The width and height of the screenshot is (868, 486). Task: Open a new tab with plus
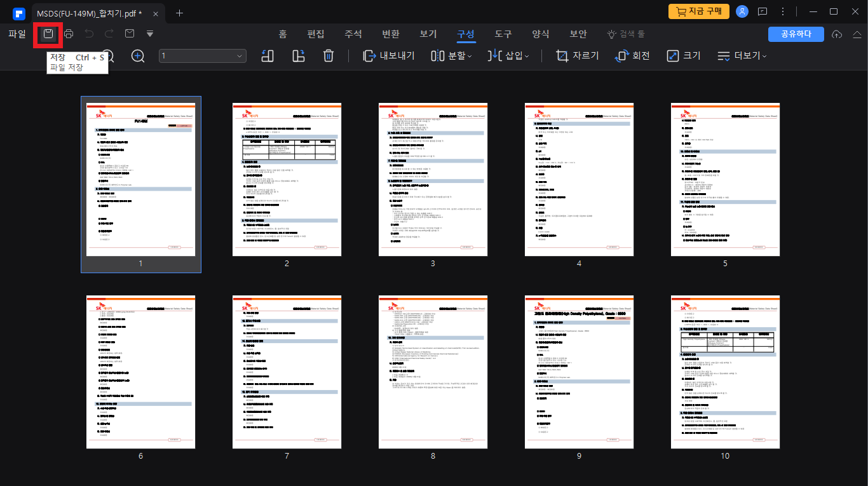point(179,13)
